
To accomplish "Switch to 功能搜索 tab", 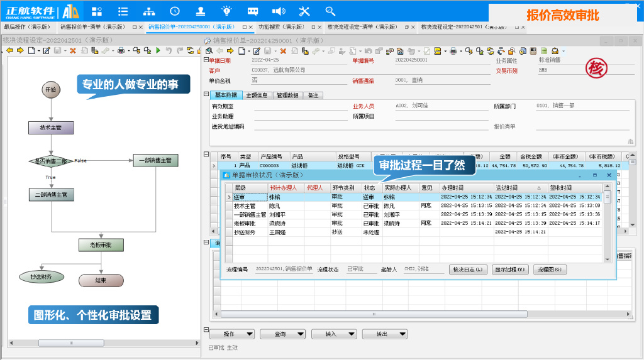I will coord(281,26).
